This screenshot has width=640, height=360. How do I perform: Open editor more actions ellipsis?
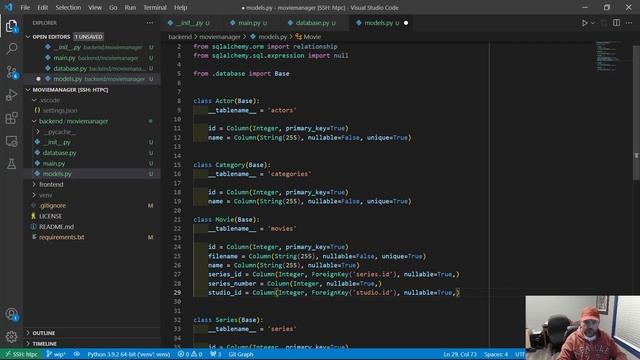click(x=629, y=23)
